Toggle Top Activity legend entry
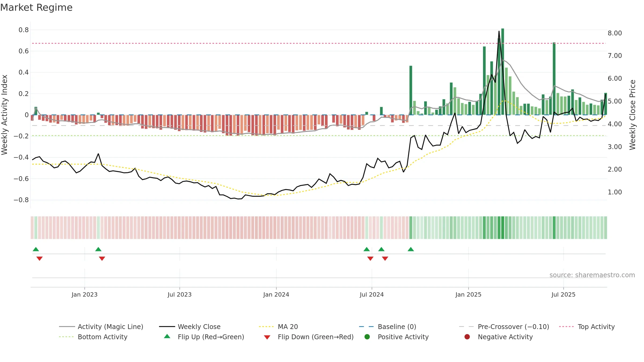644x362 pixels. [587, 327]
